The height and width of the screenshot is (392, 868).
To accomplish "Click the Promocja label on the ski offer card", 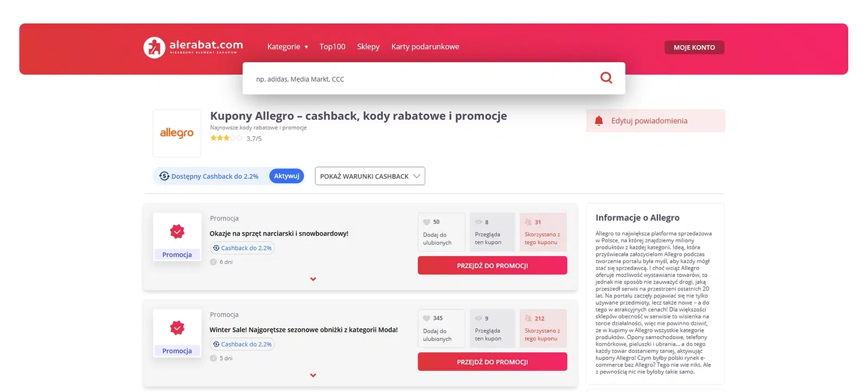I will [x=177, y=255].
